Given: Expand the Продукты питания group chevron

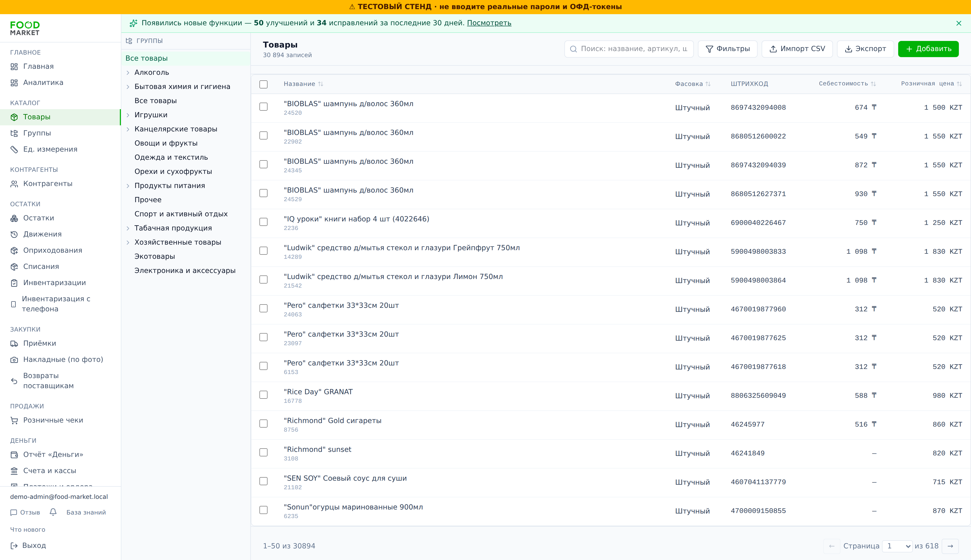Looking at the screenshot, I should pos(128,186).
